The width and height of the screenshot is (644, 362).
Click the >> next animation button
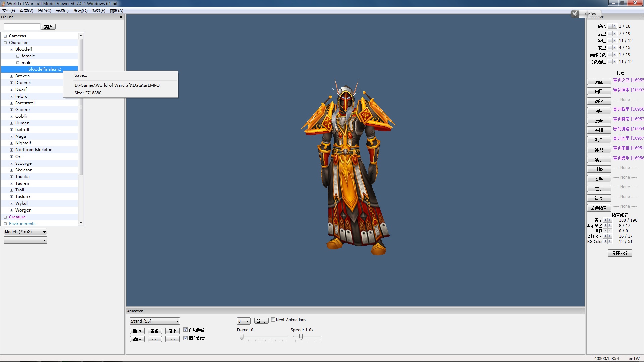click(x=172, y=339)
